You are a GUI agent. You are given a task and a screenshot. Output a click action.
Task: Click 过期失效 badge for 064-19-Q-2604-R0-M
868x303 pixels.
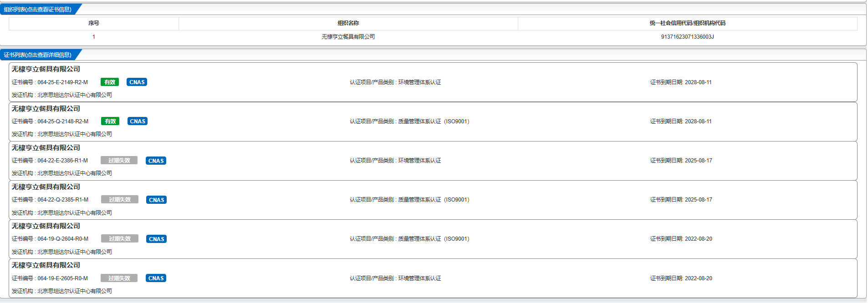coord(120,239)
